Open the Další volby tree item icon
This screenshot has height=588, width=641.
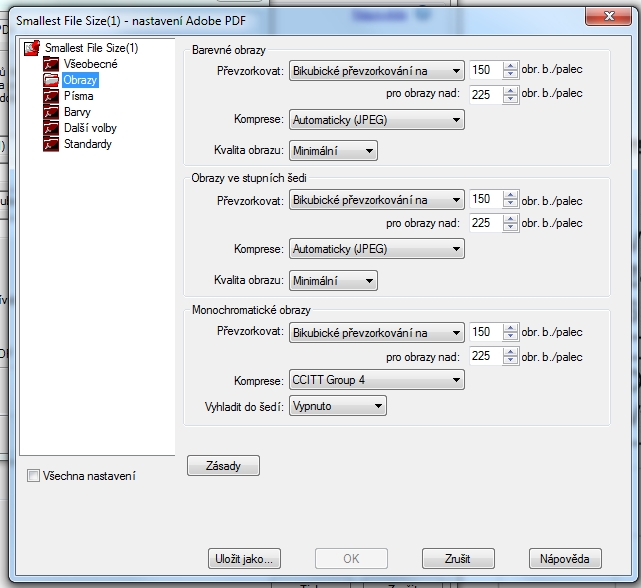tap(51, 128)
